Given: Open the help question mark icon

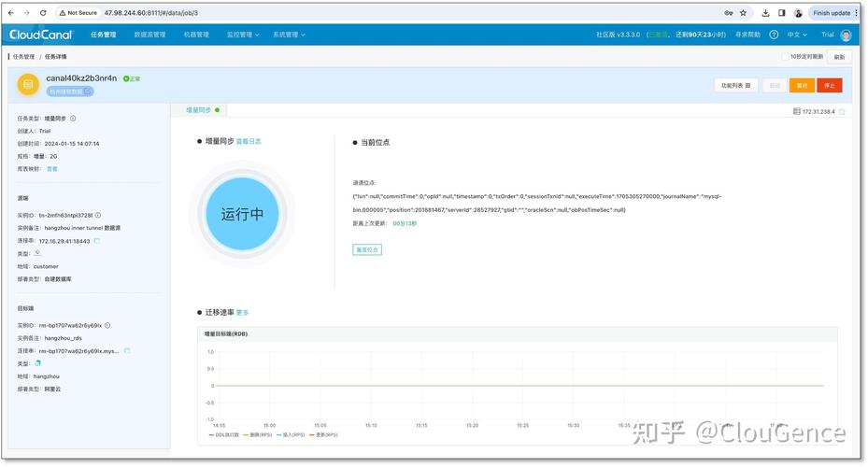Looking at the screenshot, I should point(774,35).
